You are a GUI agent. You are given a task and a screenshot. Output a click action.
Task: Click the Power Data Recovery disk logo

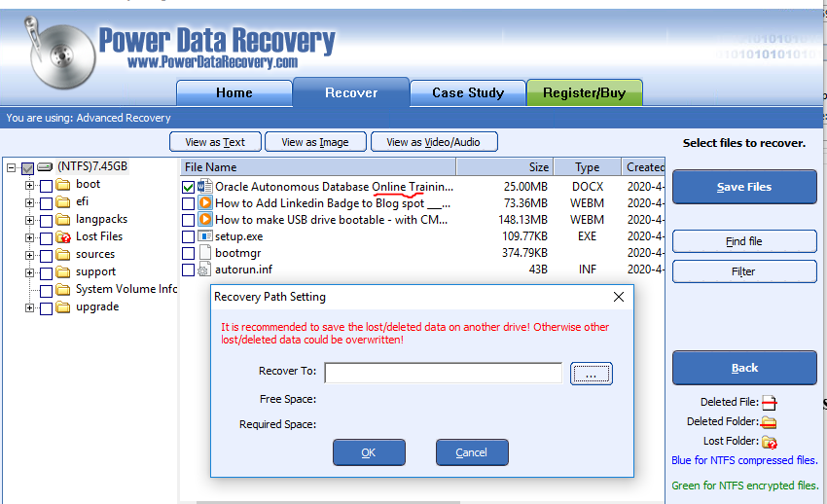(x=59, y=53)
